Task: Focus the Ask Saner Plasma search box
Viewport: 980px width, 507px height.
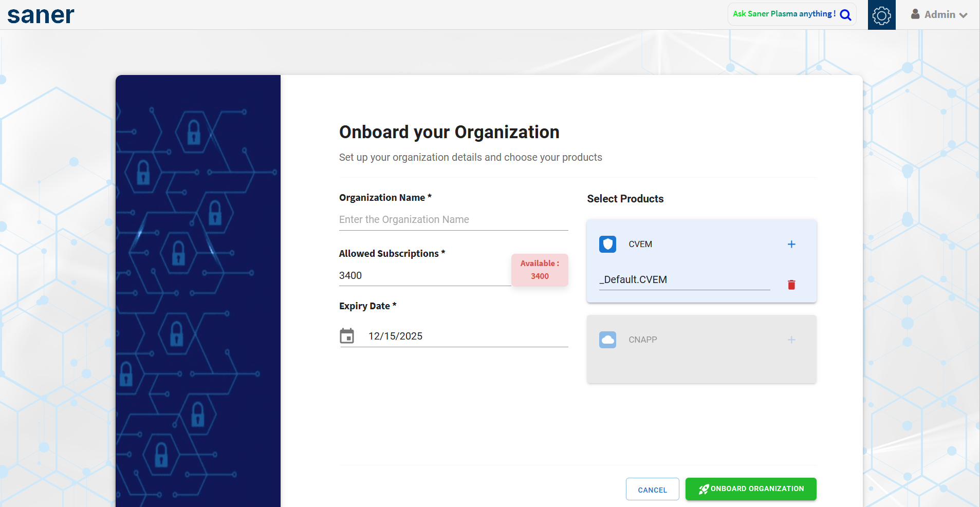Action: (x=784, y=14)
